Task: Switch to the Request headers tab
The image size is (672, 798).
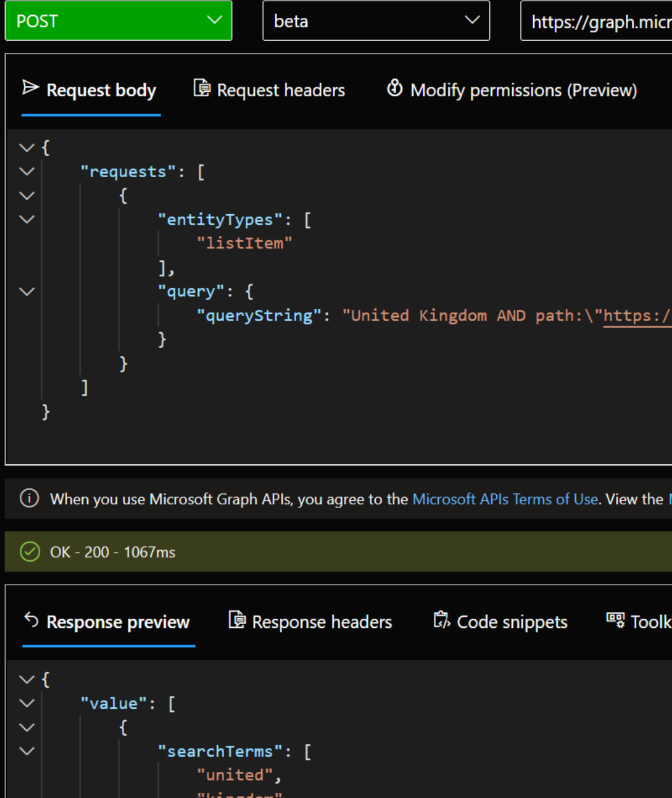Action: click(x=280, y=91)
